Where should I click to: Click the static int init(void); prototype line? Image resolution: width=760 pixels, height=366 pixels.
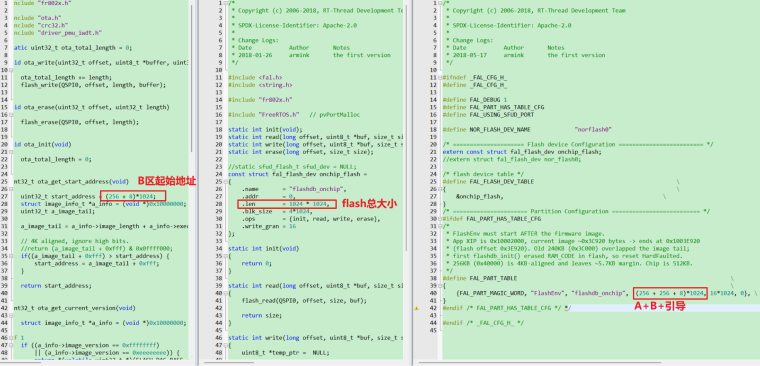click(x=265, y=129)
